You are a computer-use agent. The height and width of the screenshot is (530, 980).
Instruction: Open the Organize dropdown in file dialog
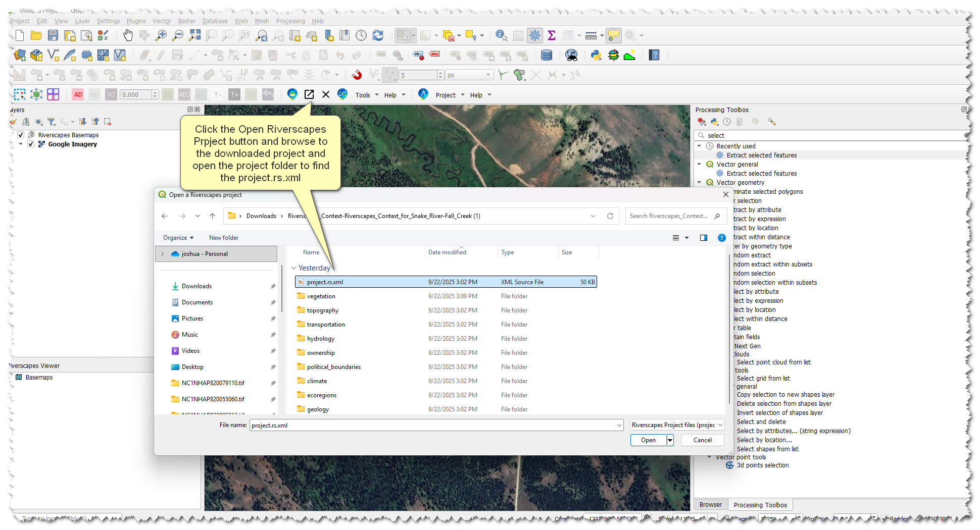[x=178, y=238]
